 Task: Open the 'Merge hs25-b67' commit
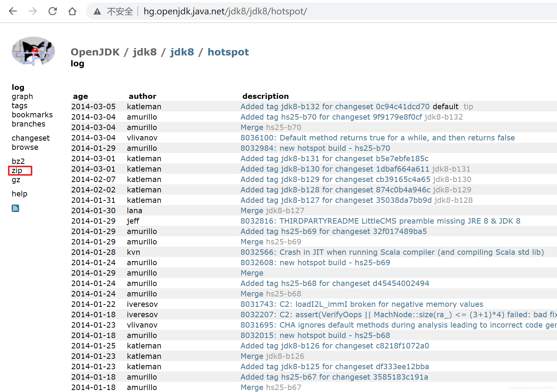coord(252,387)
